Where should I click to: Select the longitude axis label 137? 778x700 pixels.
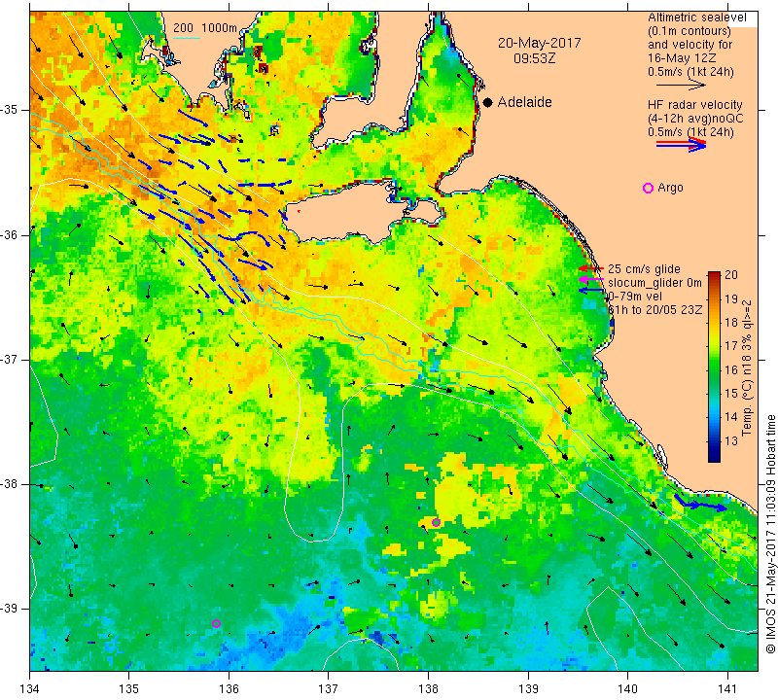click(x=329, y=688)
